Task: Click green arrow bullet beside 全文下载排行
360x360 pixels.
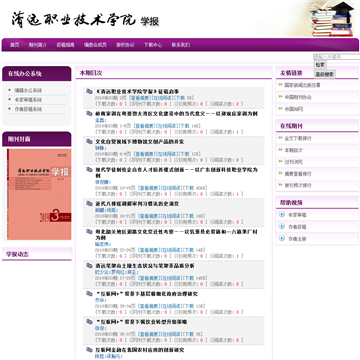Action: click(280, 138)
